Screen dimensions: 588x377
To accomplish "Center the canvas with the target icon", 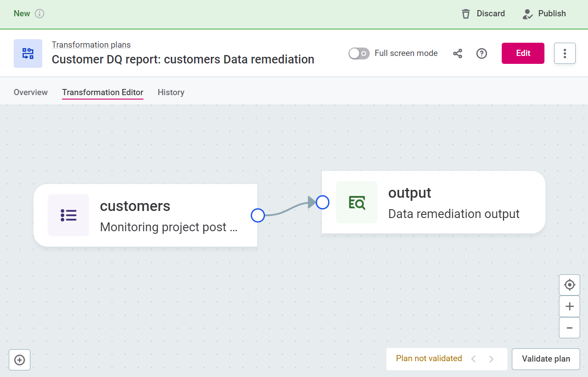I will click(569, 285).
